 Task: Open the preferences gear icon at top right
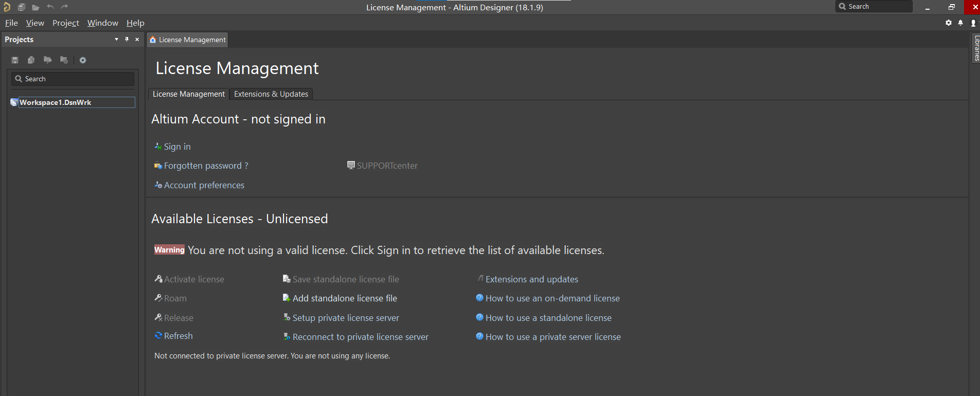pos(949,23)
